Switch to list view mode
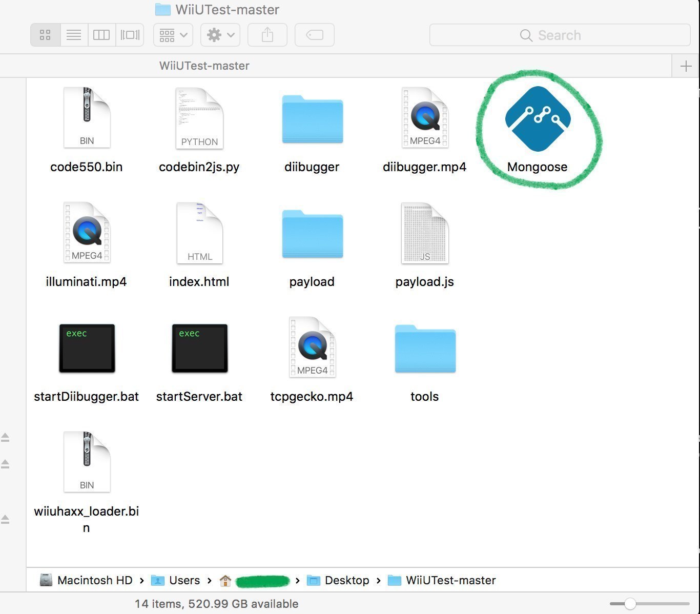Image resolution: width=700 pixels, height=614 pixels. pyautogui.click(x=74, y=35)
